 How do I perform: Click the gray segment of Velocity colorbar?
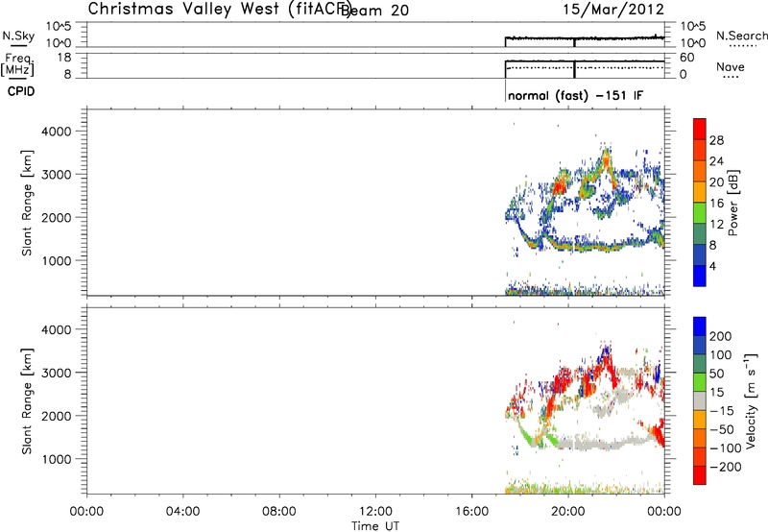pos(700,400)
